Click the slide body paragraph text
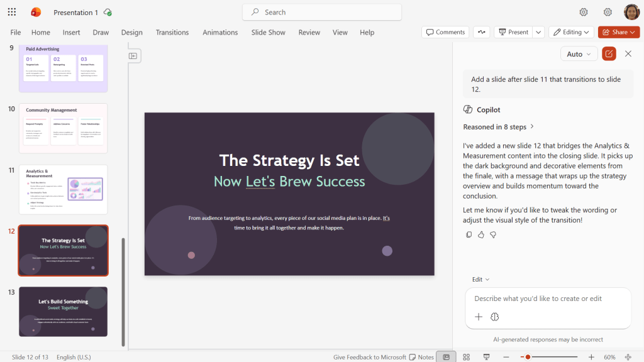The image size is (644, 362). pyautogui.click(x=289, y=223)
